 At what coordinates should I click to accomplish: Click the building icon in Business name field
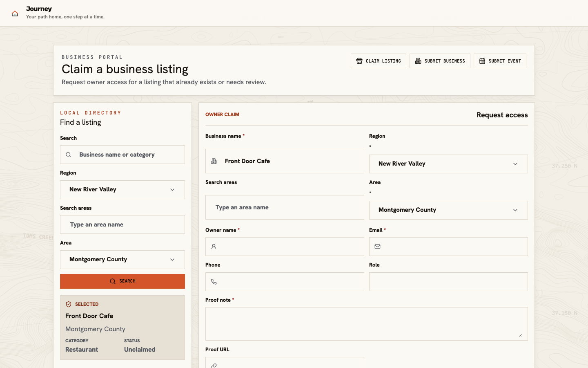pyautogui.click(x=214, y=161)
